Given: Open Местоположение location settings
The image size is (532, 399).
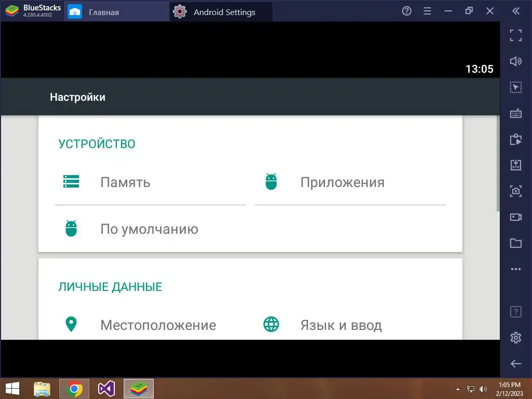Looking at the screenshot, I should tap(150, 325).
